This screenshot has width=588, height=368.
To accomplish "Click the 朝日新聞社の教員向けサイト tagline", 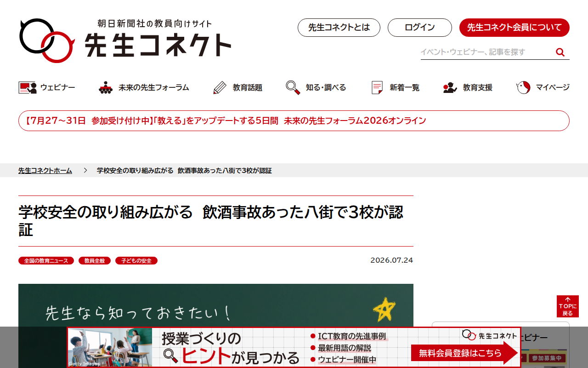I will pos(155,23).
